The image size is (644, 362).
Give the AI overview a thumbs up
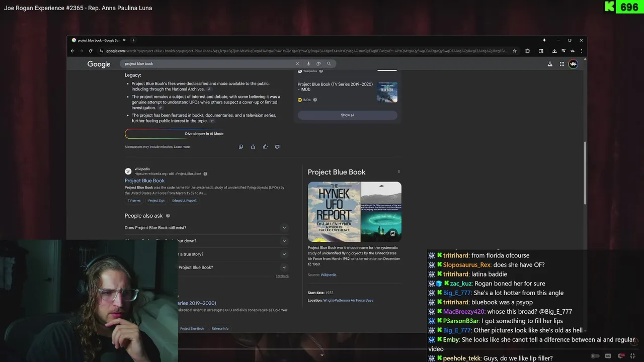(265, 147)
